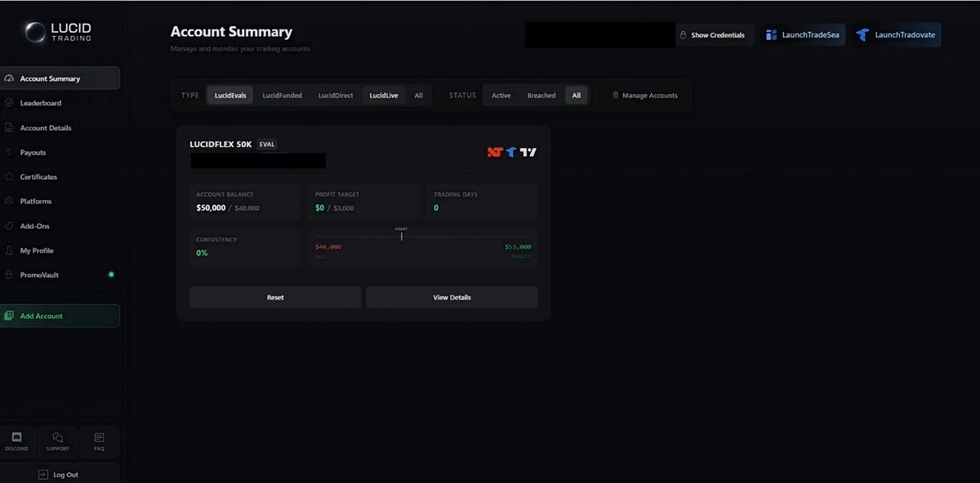Open the Certificates page
Screen dimensions: 980x483
point(60,177)
